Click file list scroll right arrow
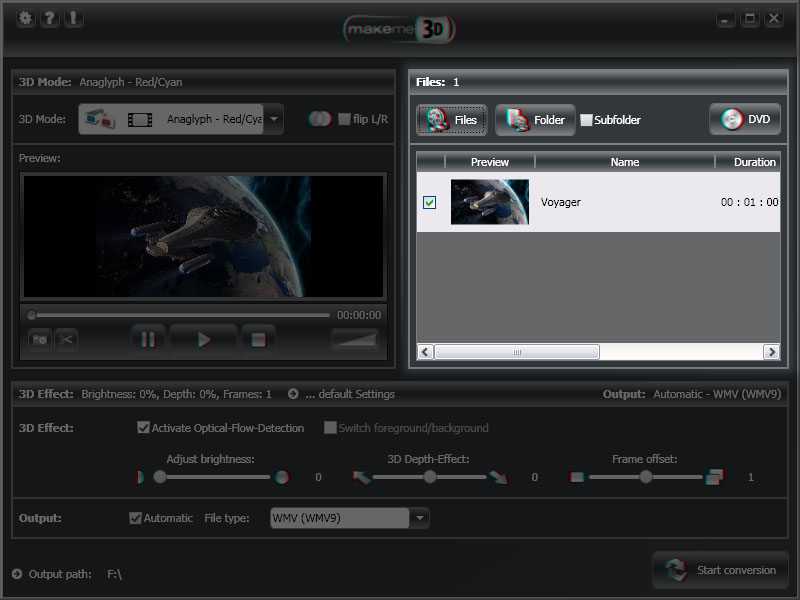Image resolution: width=800 pixels, height=600 pixels. click(771, 352)
